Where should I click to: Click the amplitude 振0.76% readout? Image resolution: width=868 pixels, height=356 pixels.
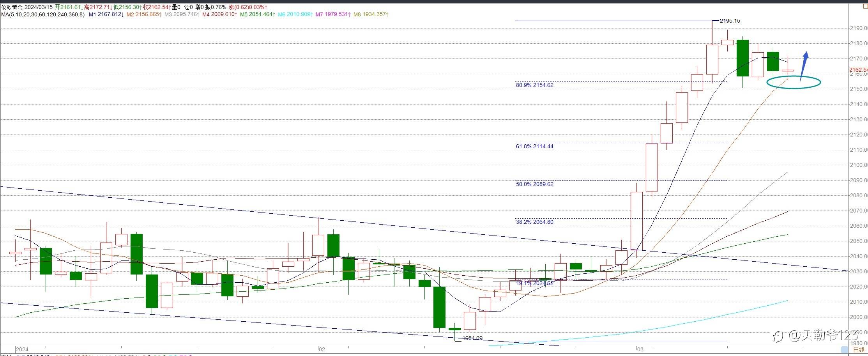(x=216, y=7)
